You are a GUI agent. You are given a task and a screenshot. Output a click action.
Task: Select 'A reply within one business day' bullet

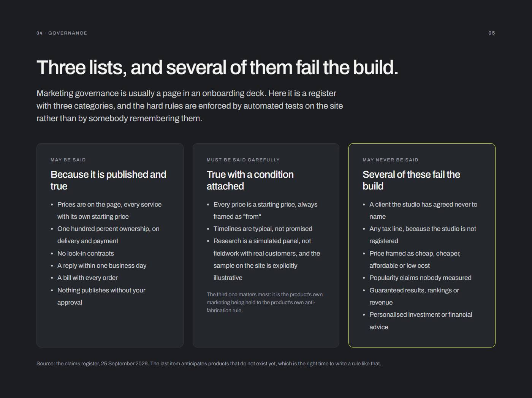[x=102, y=265]
